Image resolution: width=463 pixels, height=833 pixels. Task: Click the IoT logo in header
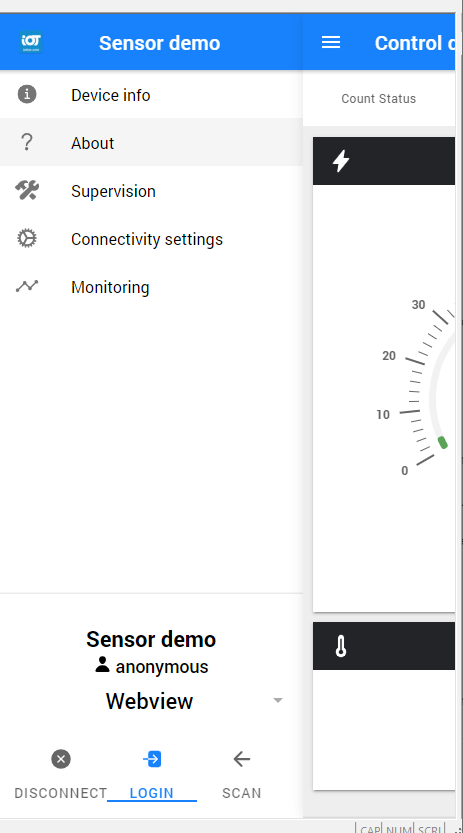tap(31, 42)
